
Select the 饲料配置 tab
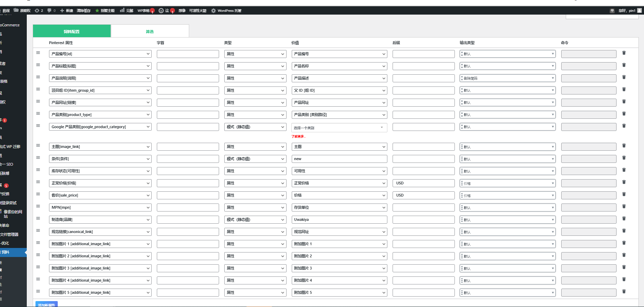[72, 31]
